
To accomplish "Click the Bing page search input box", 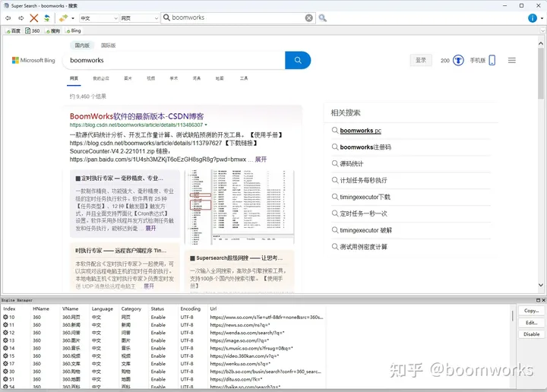I will pyautogui.click(x=175, y=60).
